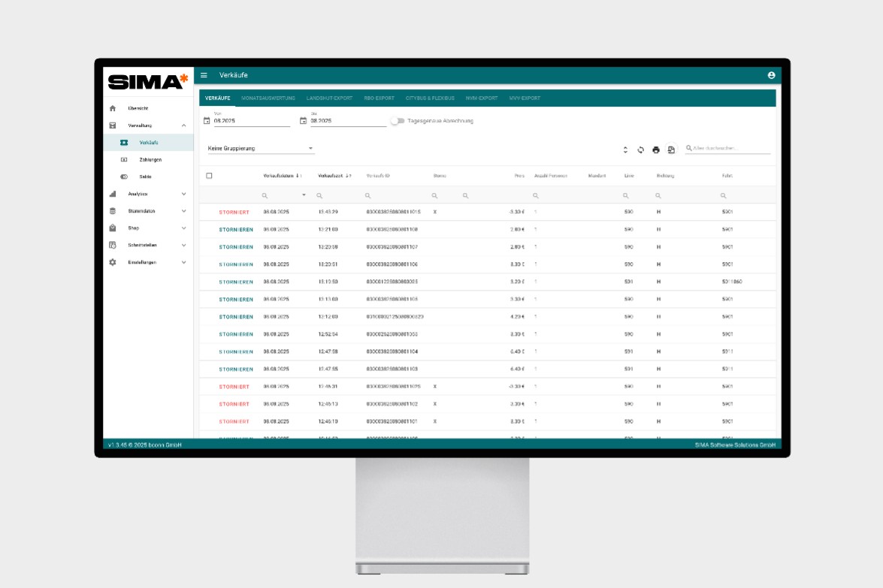The image size is (883, 588).
Task: Click Stornieren for the 13:21:00 sale
Action: tap(236, 230)
